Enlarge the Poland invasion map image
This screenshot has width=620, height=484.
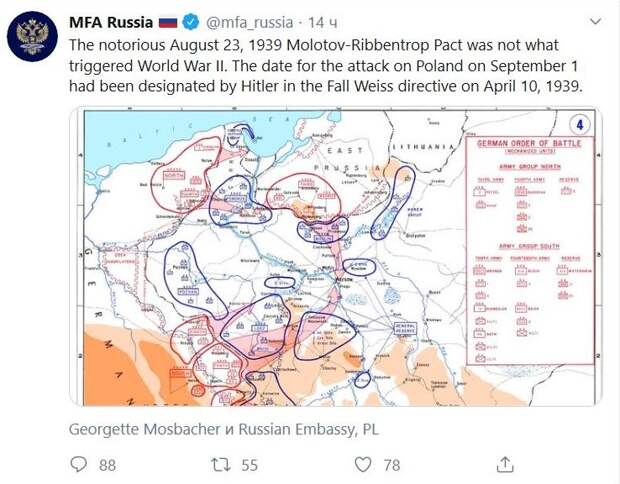click(x=336, y=256)
